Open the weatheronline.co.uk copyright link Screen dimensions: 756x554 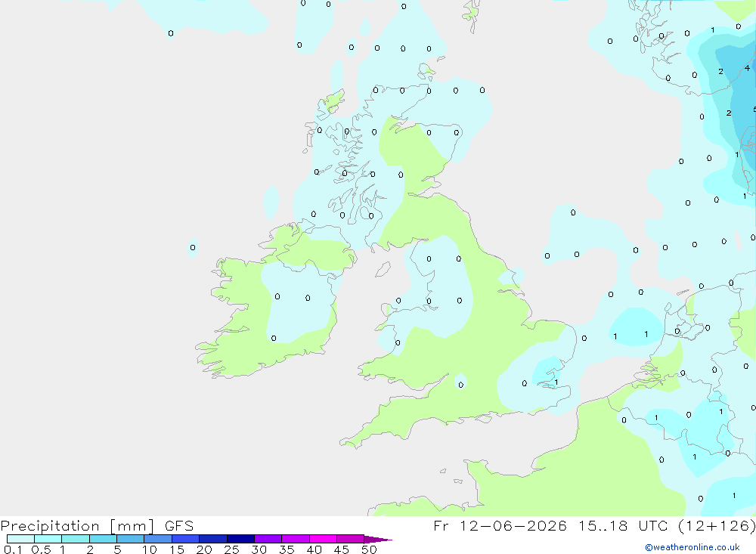pyautogui.click(x=692, y=547)
